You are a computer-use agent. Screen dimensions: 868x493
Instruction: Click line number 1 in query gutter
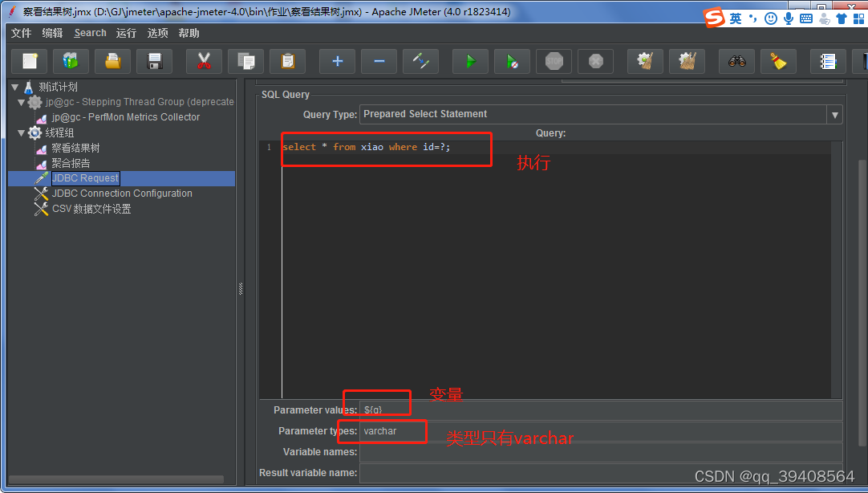[269, 148]
